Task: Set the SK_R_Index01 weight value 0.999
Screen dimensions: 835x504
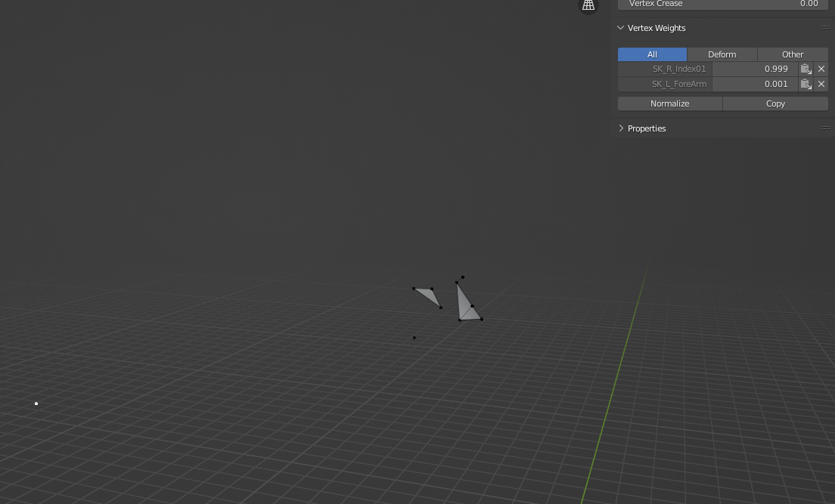Action: click(x=755, y=70)
